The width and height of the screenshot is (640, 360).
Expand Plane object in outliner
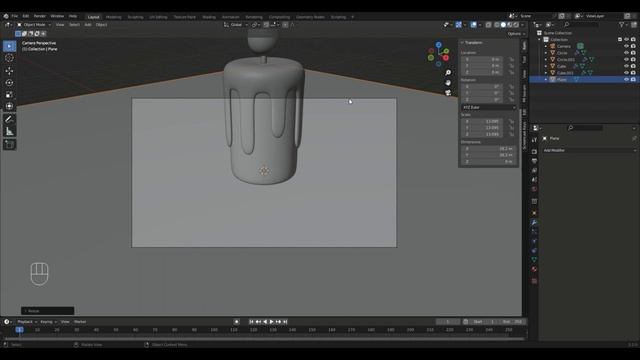[x=546, y=80]
